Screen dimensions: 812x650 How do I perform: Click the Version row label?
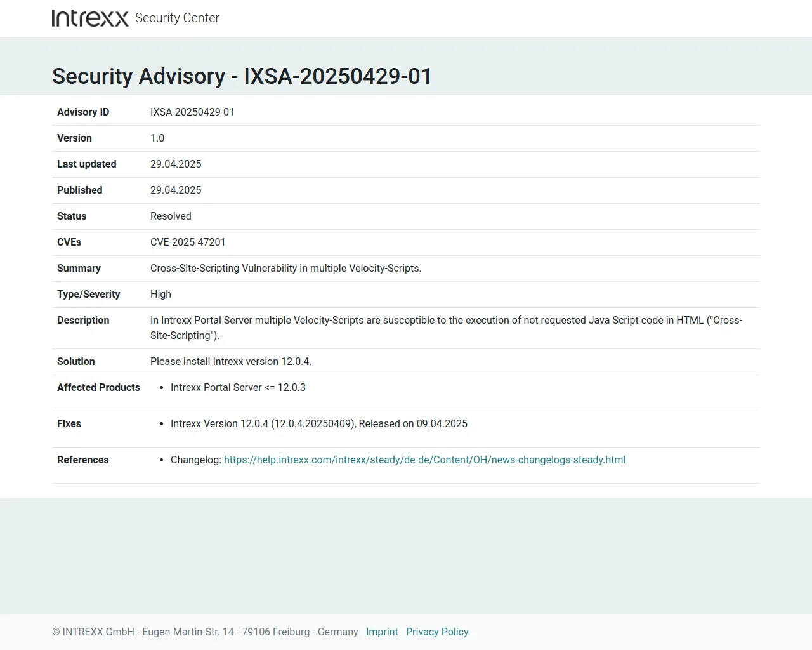pyautogui.click(x=74, y=138)
